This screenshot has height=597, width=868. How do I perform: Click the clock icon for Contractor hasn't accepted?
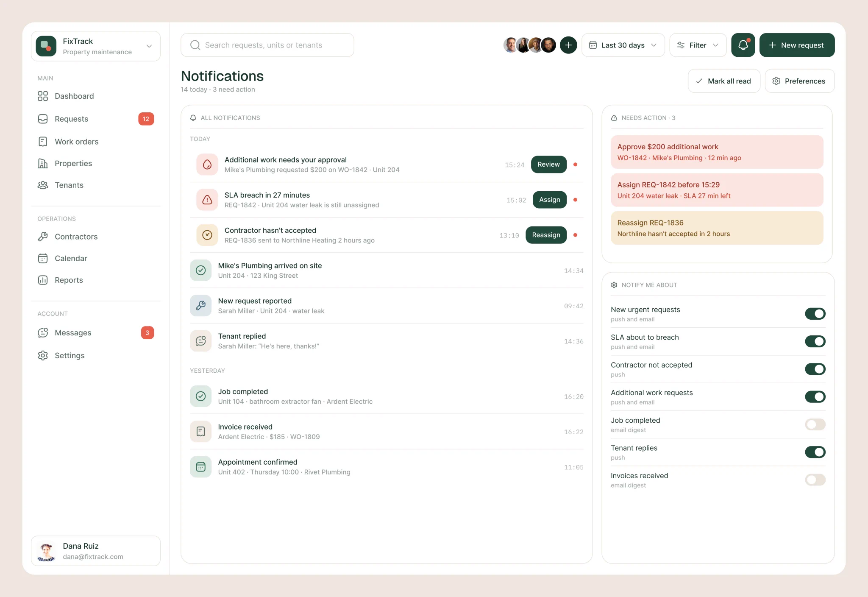[x=207, y=235]
